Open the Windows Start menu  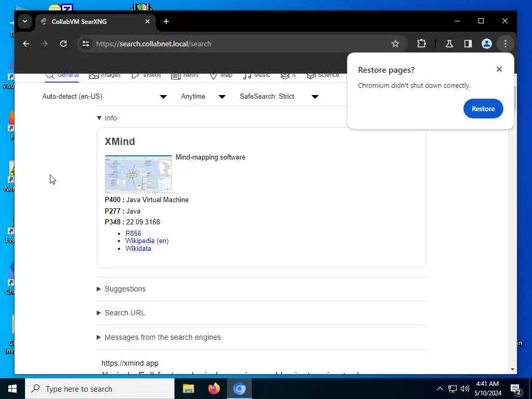coord(12,389)
